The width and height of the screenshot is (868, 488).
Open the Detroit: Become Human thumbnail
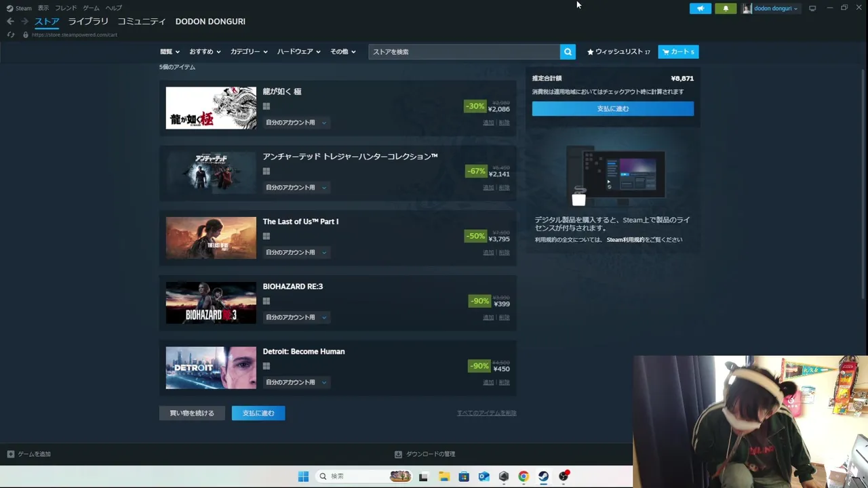tap(211, 368)
